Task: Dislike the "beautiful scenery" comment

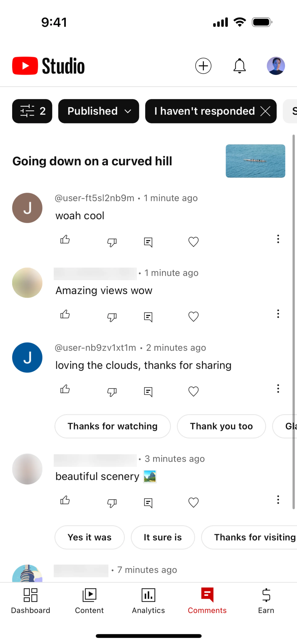Action: coord(112,503)
